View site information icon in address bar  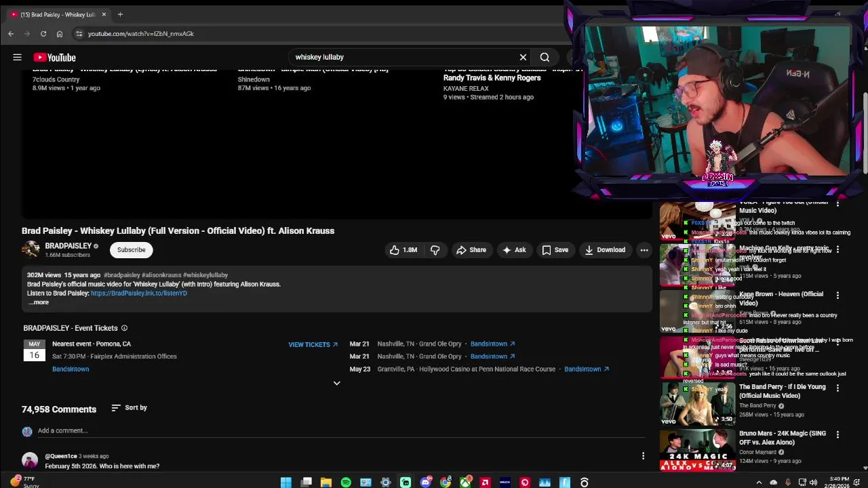[79, 34]
